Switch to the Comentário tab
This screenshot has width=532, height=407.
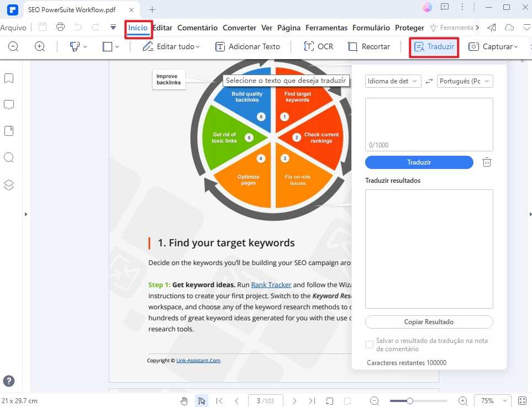(x=197, y=28)
